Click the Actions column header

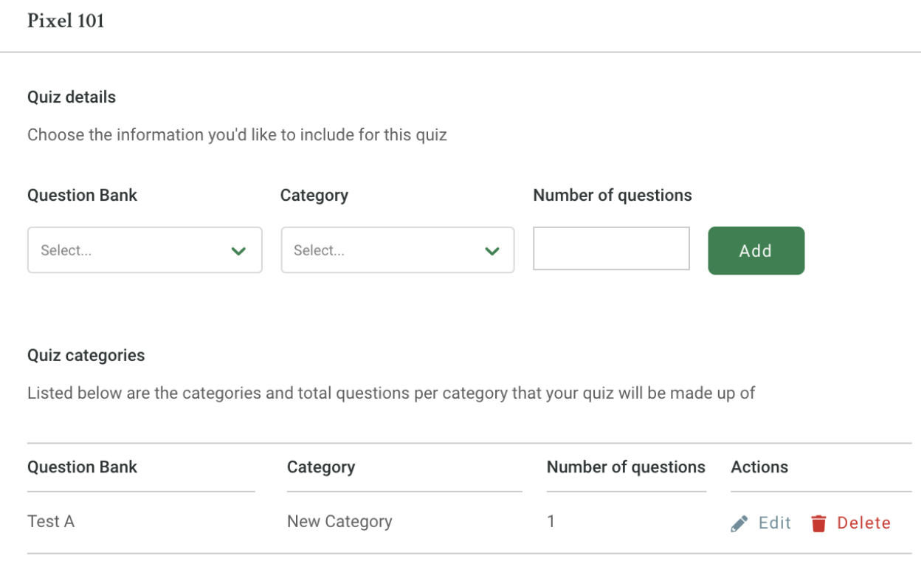click(759, 467)
